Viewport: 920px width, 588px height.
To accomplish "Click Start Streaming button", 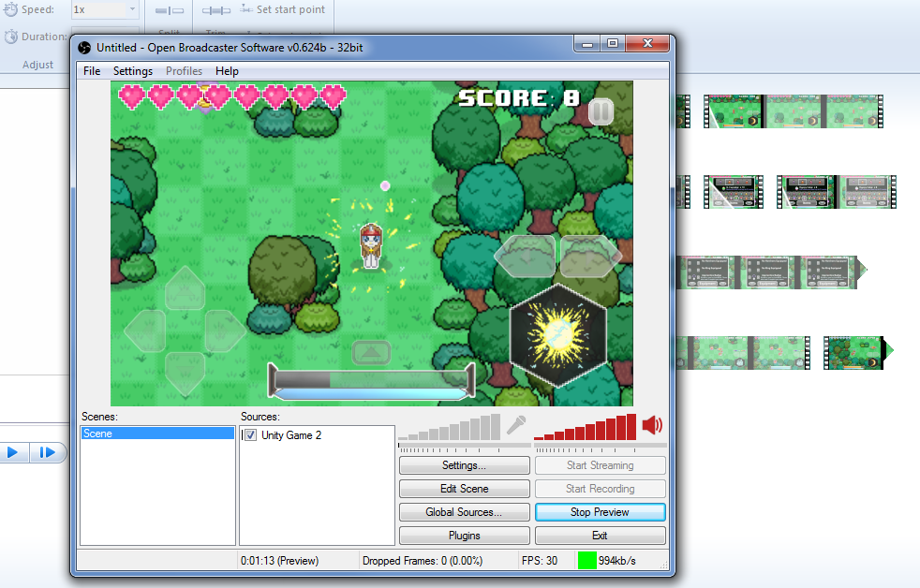I will pos(601,465).
